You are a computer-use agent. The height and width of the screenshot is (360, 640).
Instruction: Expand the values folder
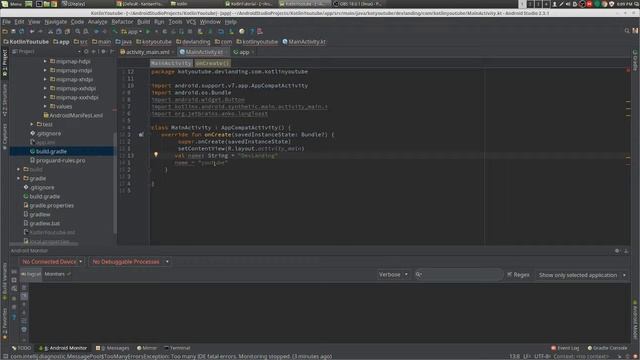point(45,106)
